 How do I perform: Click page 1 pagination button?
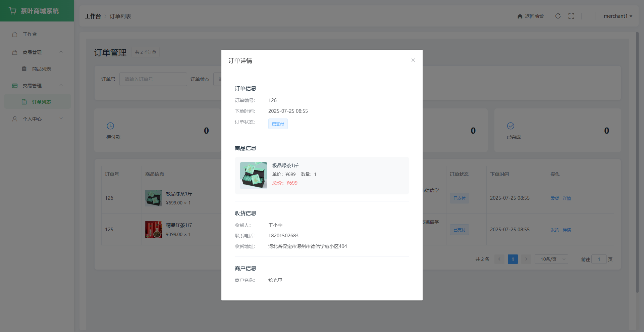click(x=513, y=259)
